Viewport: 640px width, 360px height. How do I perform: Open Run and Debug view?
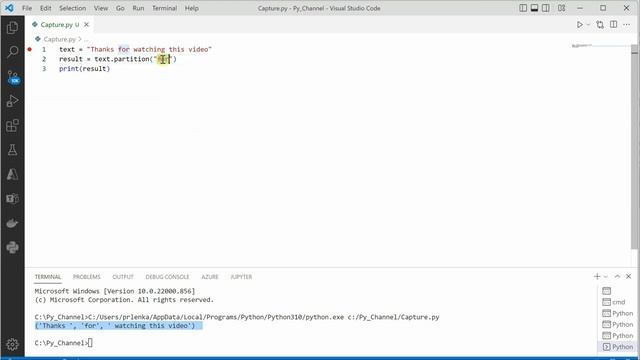point(12,101)
